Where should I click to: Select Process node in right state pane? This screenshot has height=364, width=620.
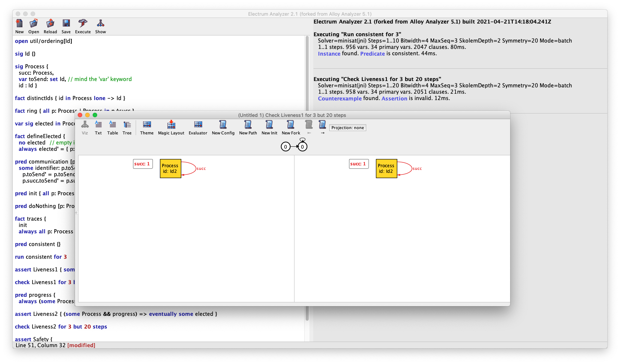[386, 168]
